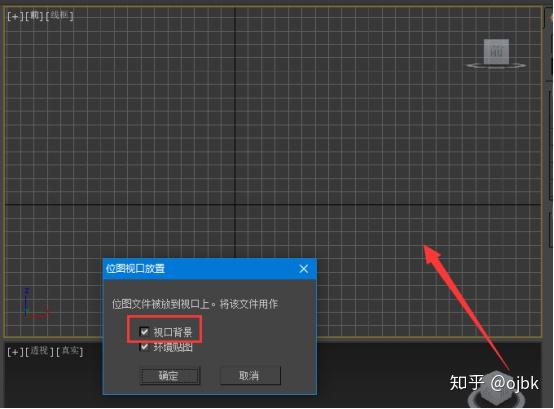Viewport: 554px width, 409px height.
Task: Click the ViewCube front face
Action: coord(496,52)
